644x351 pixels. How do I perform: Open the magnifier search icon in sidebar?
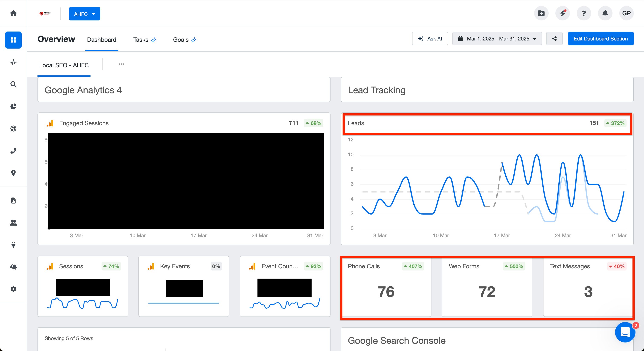click(13, 84)
